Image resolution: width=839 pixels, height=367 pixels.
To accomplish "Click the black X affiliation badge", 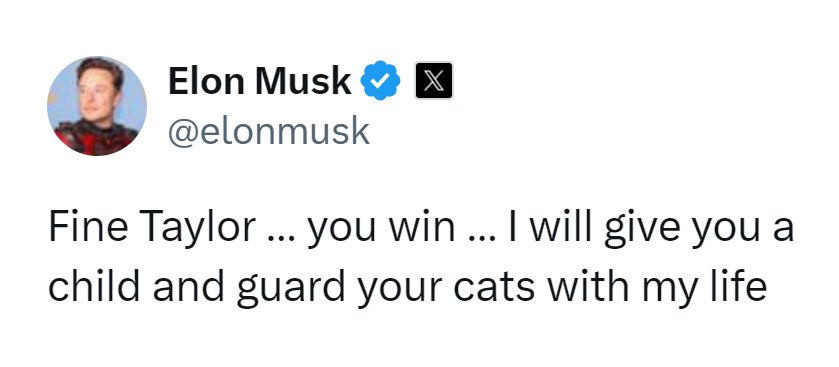I will coord(434,81).
